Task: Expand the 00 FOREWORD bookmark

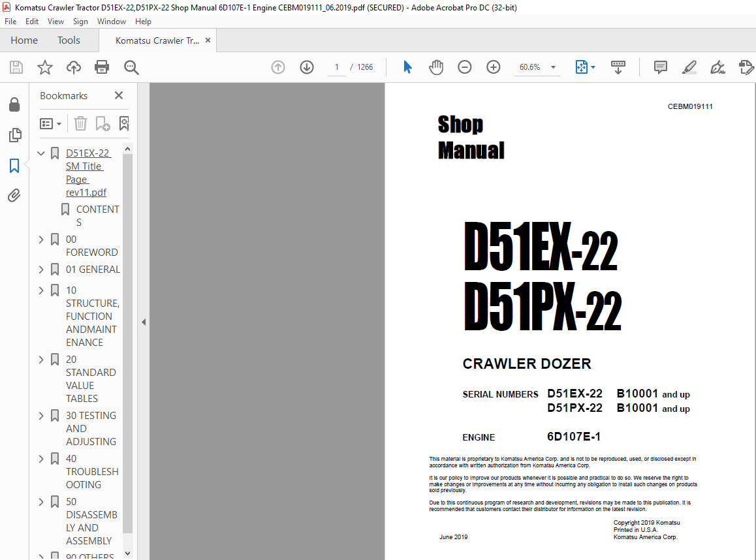Action: [x=41, y=240]
